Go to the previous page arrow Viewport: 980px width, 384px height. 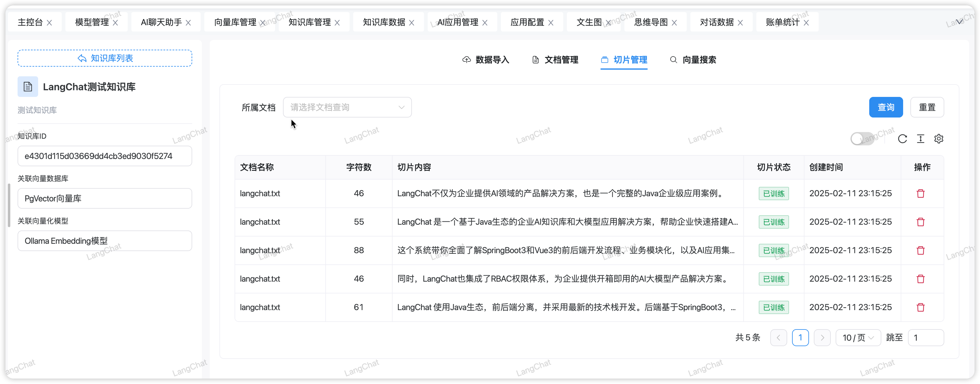(778, 338)
